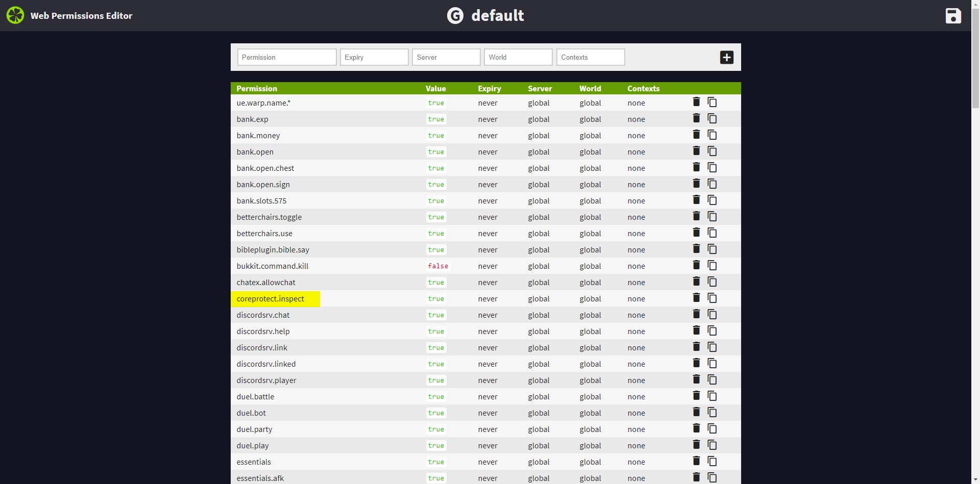Click the Web Permissions Editor title
Image resolution: width=980 pixels, height=484 pixels.
[81, 16]
